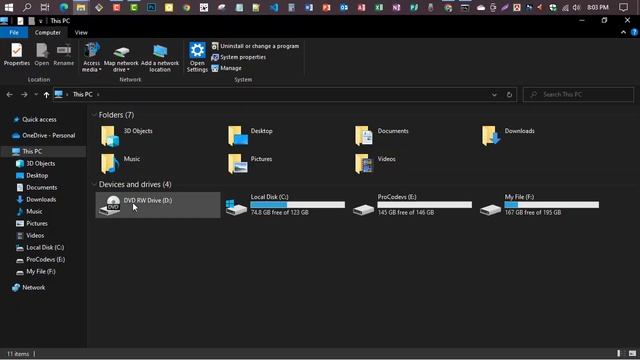Open Desktop in the navigation pane

[x=37, y=176]
